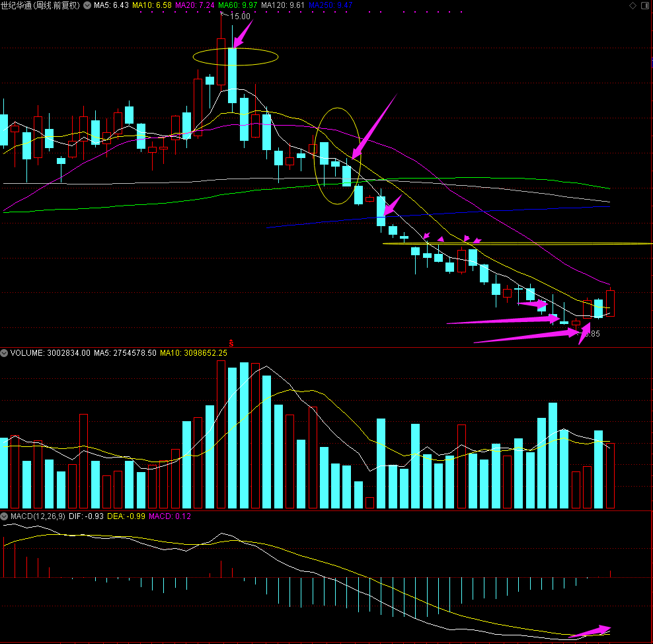Expand the VOLUME indicator dropdown arrow

(5, 353)
